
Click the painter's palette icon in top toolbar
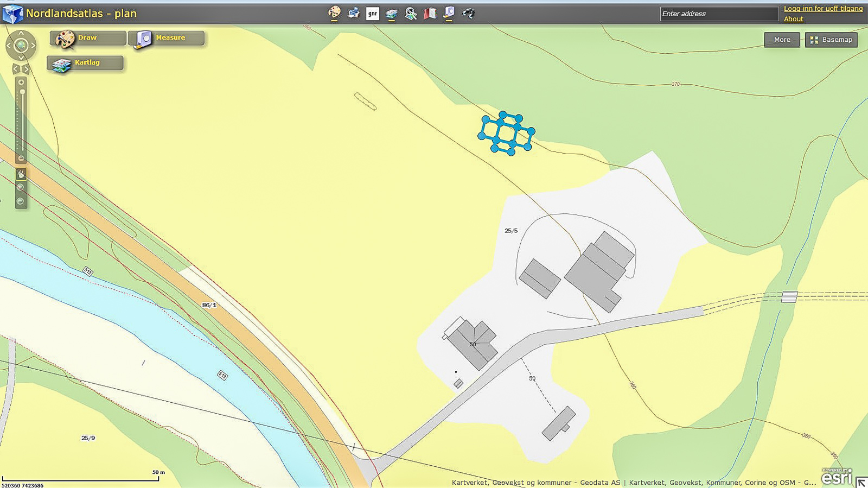pyautogui.click(x=335, y=13)
